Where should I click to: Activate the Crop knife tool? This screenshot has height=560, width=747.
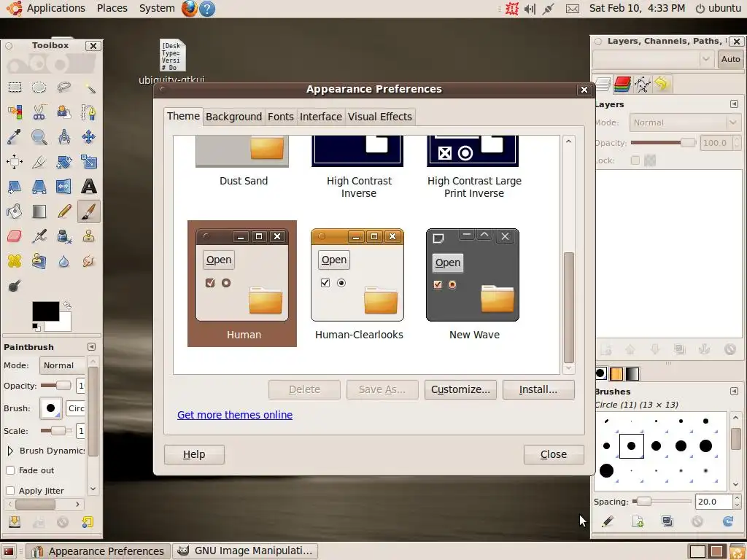(x=39, y=162)
